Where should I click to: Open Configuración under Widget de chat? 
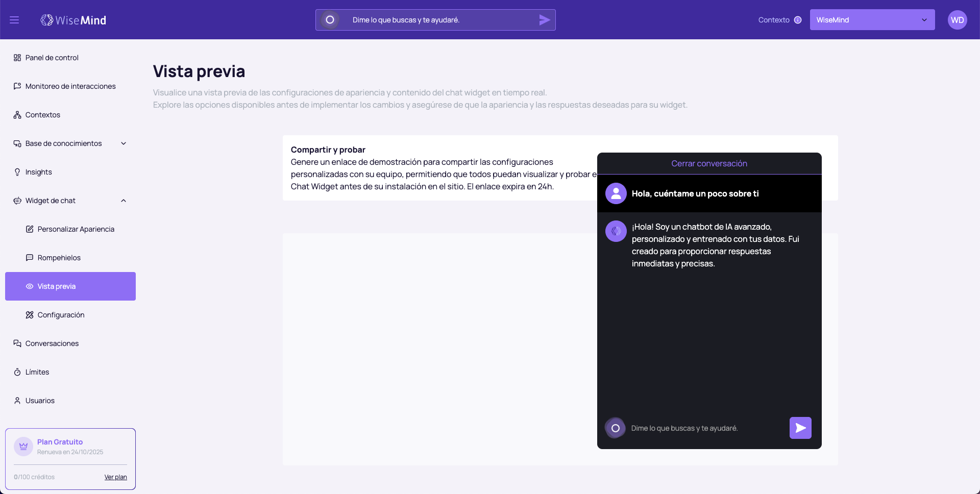(x=61, y=315)
